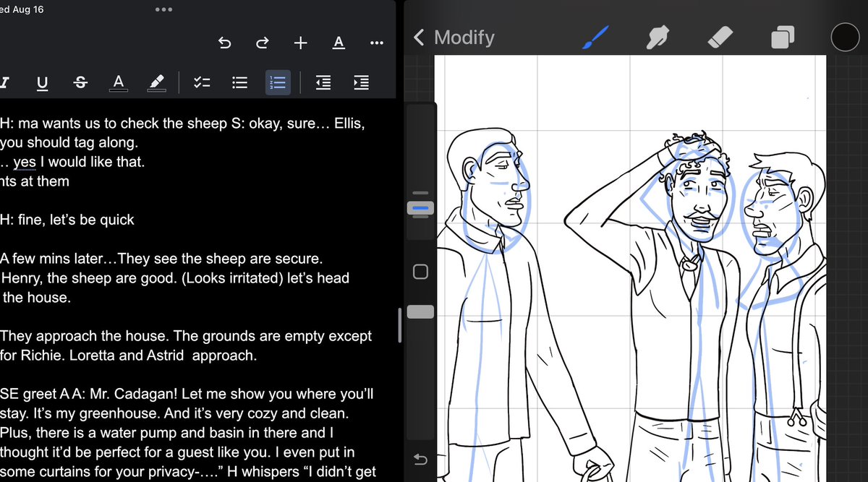The height and width of the screenshot is (482, 868).
Task: Toggle underline formatting
Action: click(x=43, y=83)
